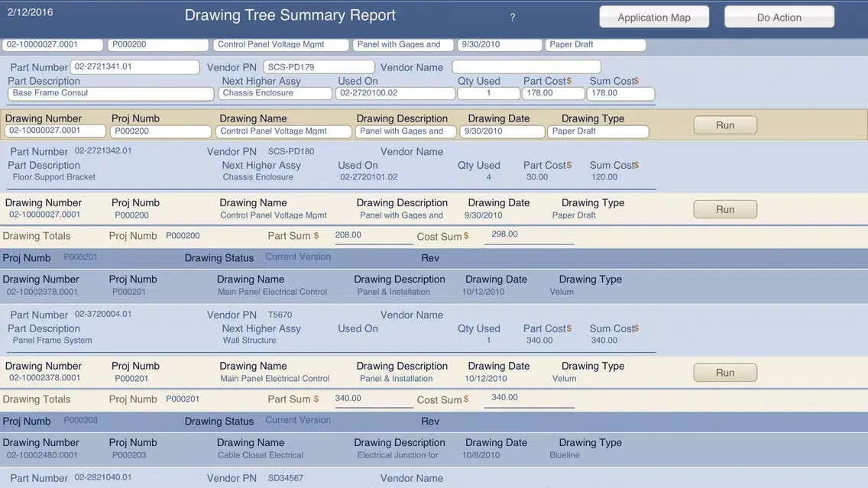Select the Qty Used field showing 1
The height and width of the screenshot is (488, 868).
[487, 93]
